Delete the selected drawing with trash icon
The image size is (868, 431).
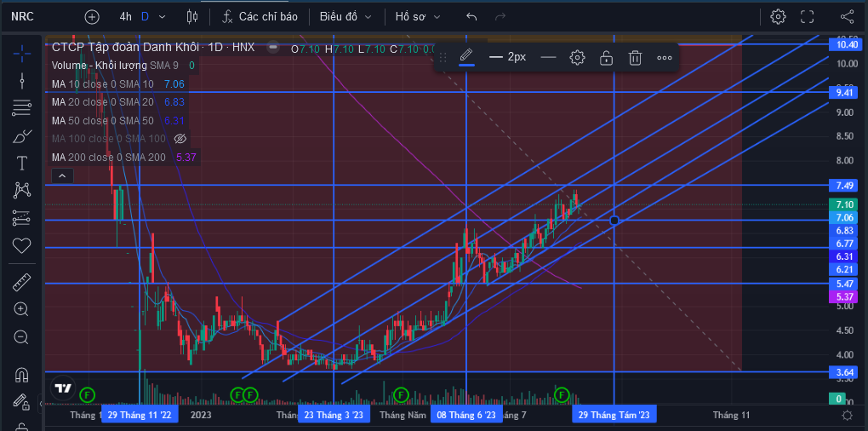[x=636, y=57]
